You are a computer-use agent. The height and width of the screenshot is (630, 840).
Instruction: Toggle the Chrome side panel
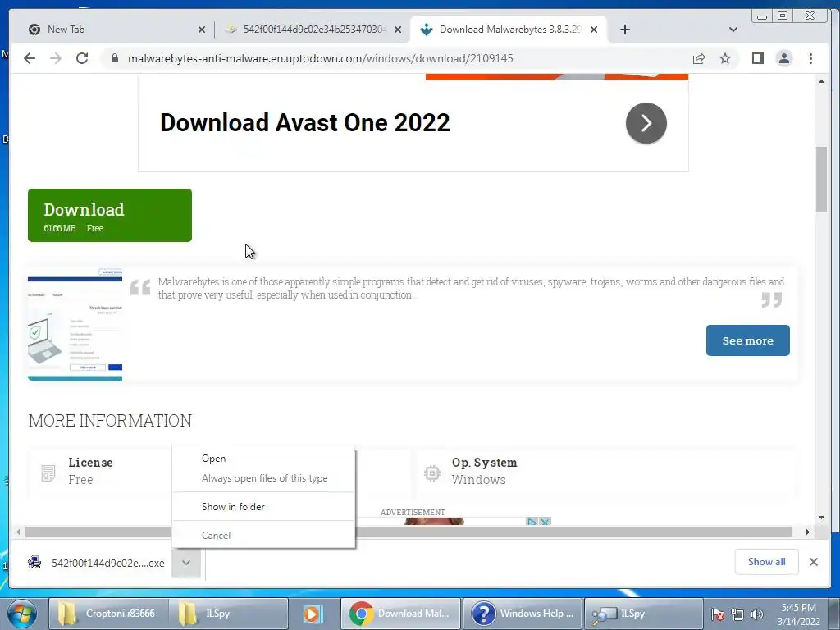click(757, 58)
